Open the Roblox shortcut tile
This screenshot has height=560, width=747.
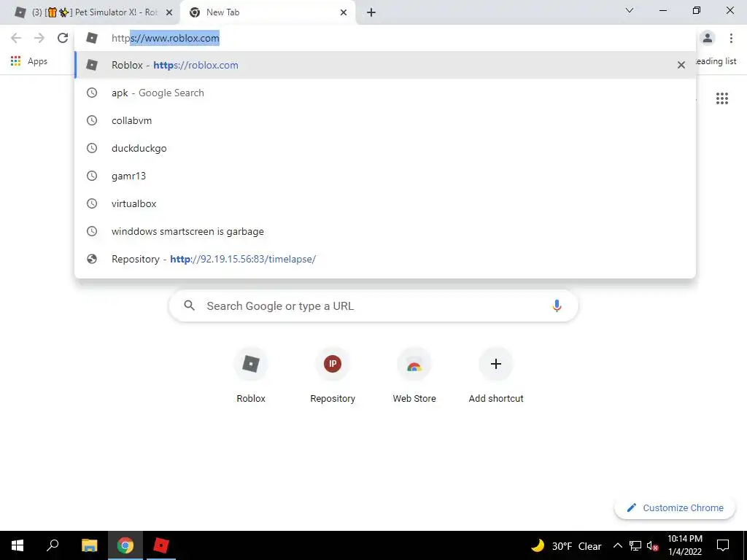(251, 376)
